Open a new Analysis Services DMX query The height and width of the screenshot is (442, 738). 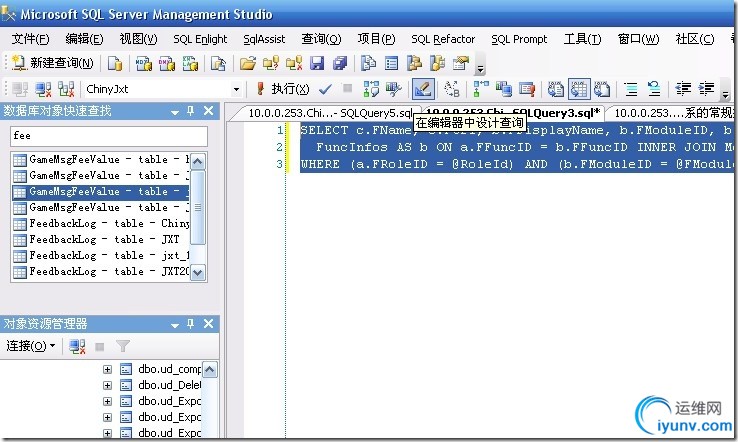(x=167, y=63)
